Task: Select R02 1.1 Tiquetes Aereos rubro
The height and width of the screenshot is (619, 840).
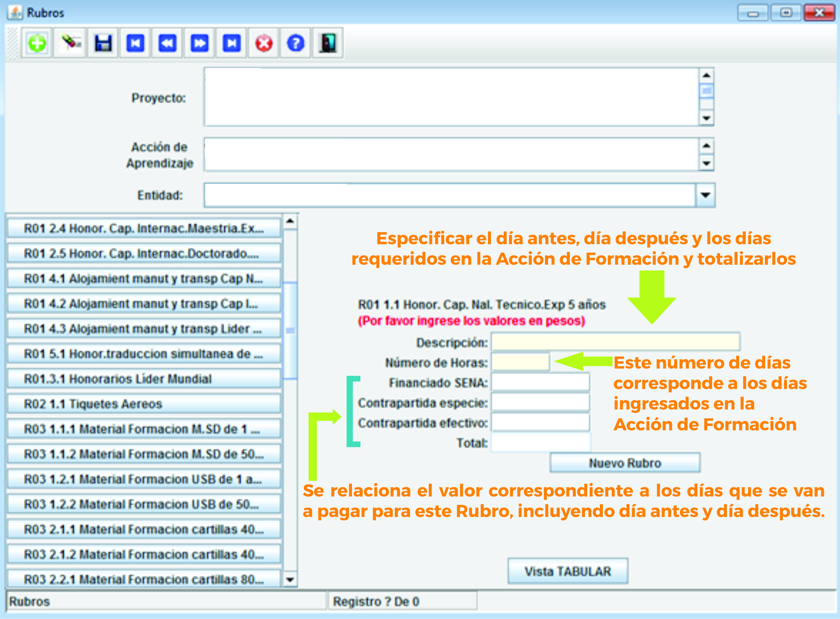Action: (144, 404)
